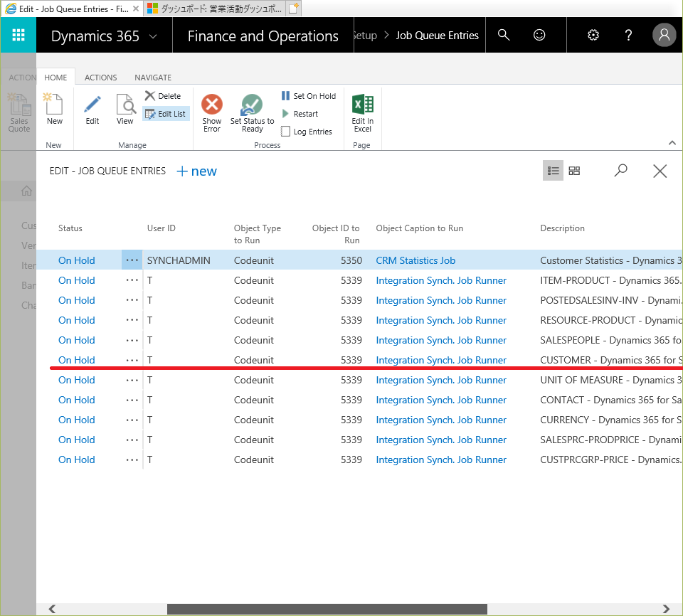Click the scroll left arrow
This screenshot has width=683, height=616.
click(52, 609)
